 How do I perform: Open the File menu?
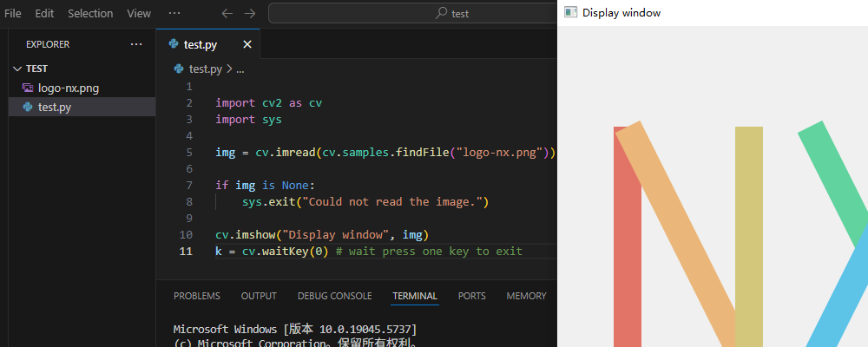click(12, 13)
